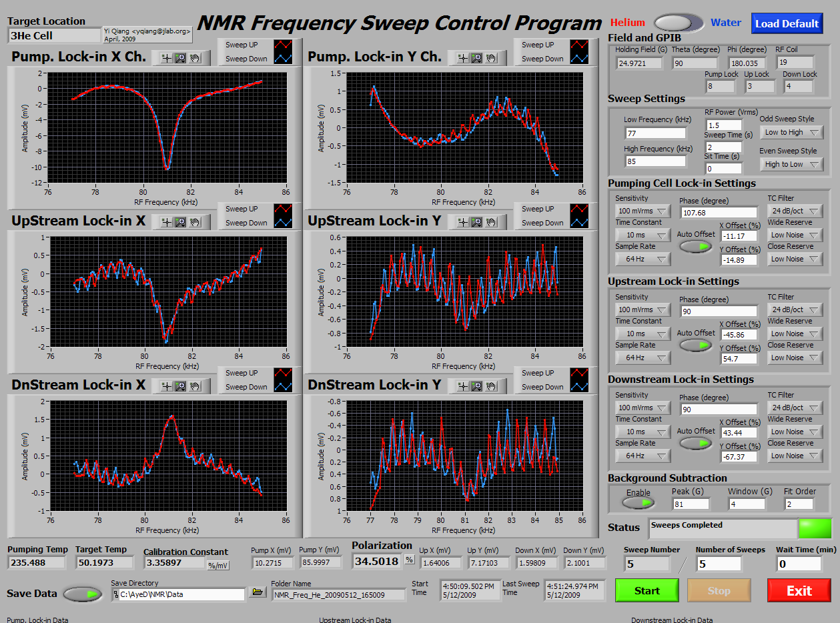The height and width of the screenshot is (623, 840).
Task: Click the Holding Field (G) value
Action: [639, 63]
